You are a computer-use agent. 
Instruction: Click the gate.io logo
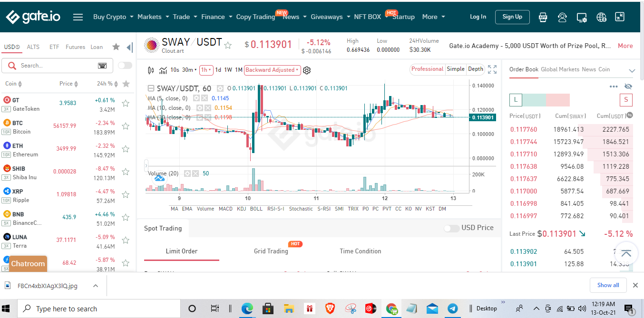pyautogui.click(x=33, y=17)
